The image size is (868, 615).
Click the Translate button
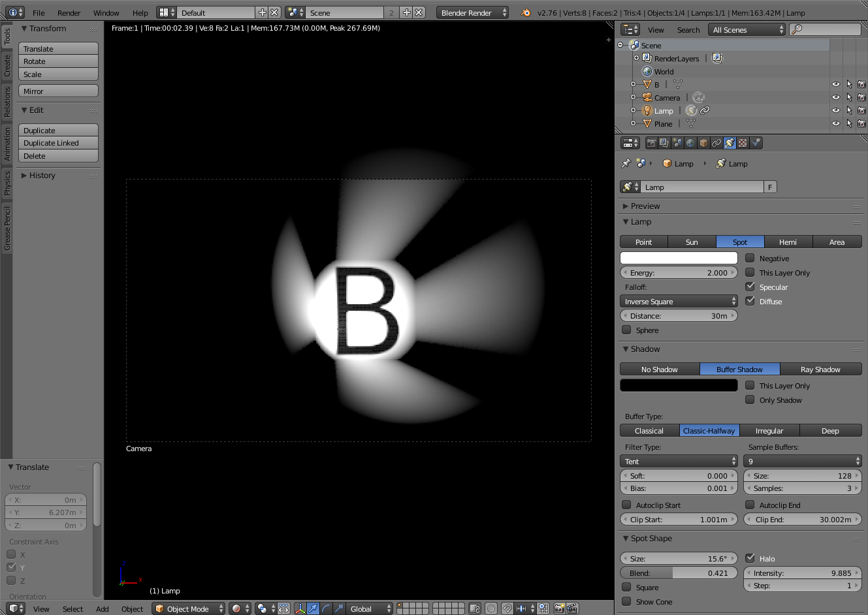click(x=58, y=48)
